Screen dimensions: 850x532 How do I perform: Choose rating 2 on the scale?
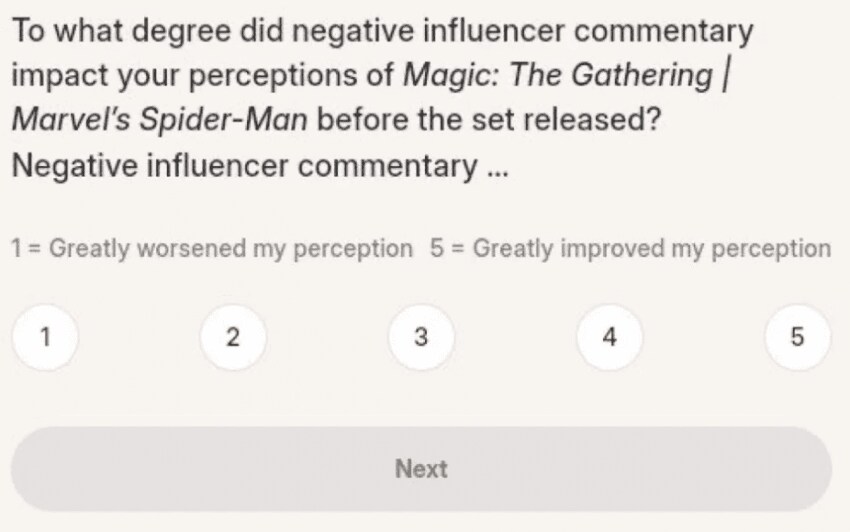[x=233, y=337]
